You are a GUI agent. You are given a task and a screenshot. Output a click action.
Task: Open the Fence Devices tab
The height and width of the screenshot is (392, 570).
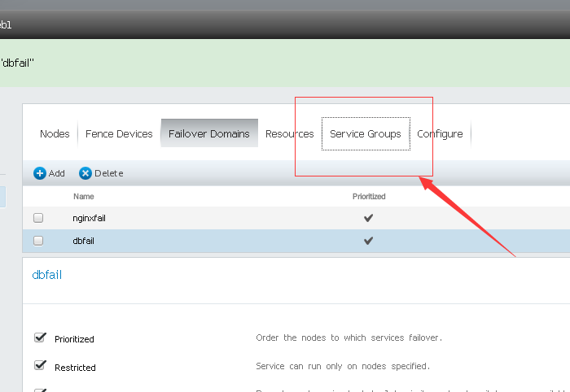[119, 134]
